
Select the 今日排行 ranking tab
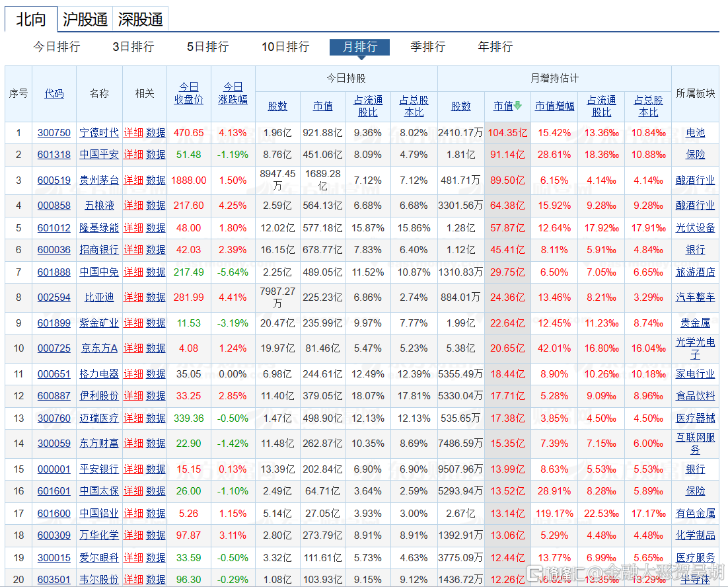(x=57, y=46)
